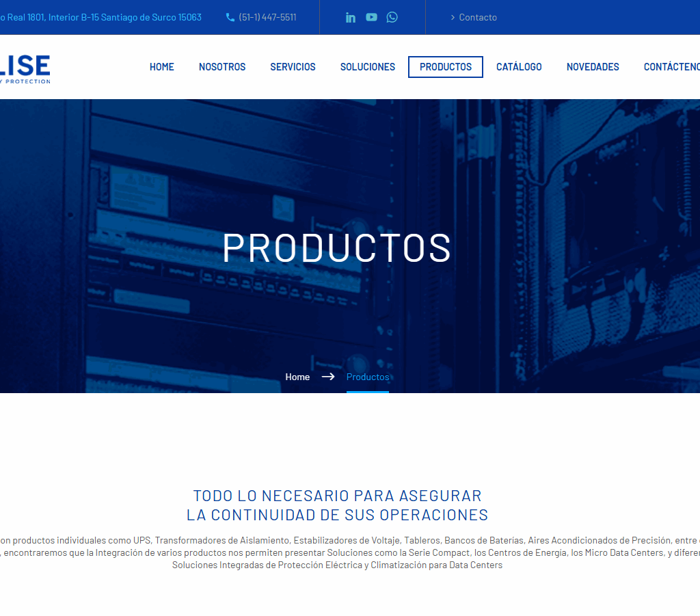
Task: Follow the Home breadcrumb link
Action: click(297, 377)
